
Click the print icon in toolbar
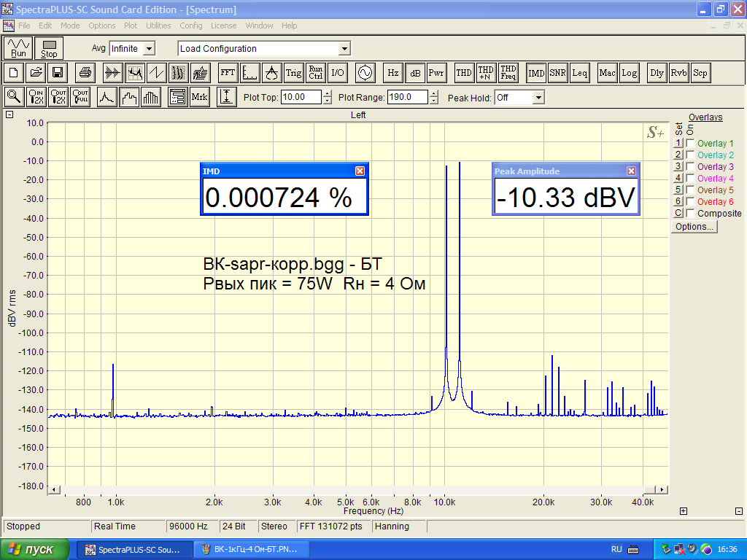point(85,73)
